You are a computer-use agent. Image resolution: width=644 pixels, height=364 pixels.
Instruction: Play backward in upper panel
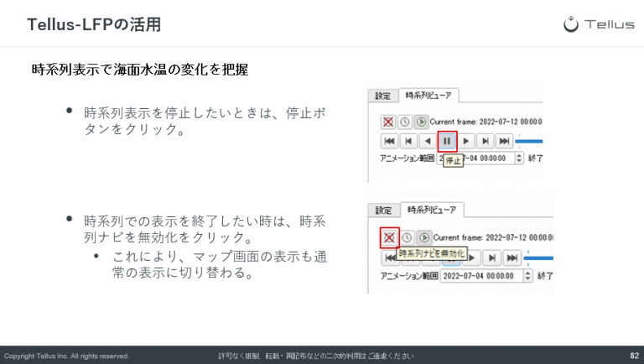coord(428,142)
